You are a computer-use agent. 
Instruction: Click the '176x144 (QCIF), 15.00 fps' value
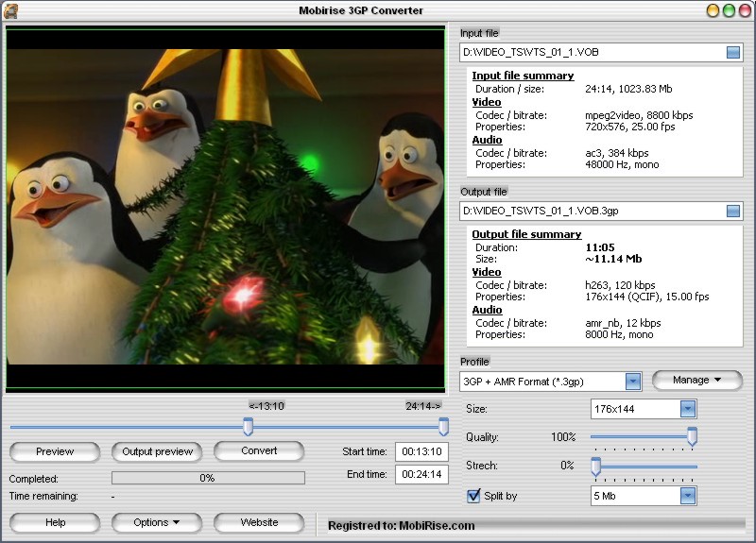[647, 297]
